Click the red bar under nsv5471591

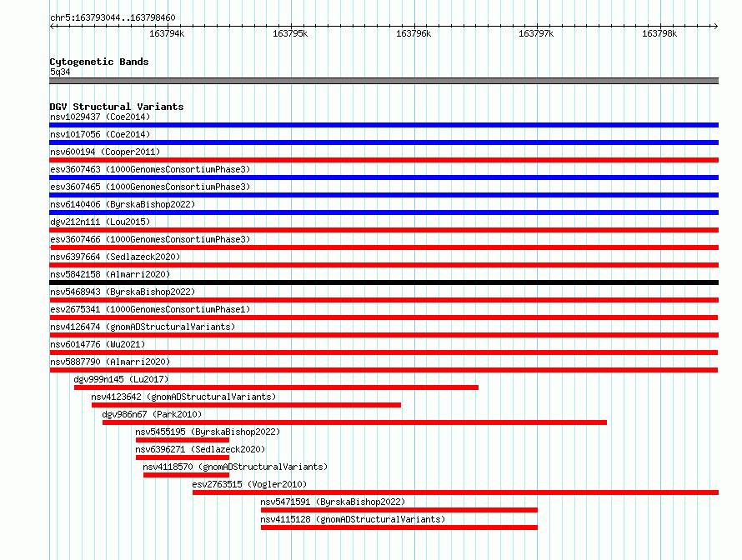(x=399, y=510)
